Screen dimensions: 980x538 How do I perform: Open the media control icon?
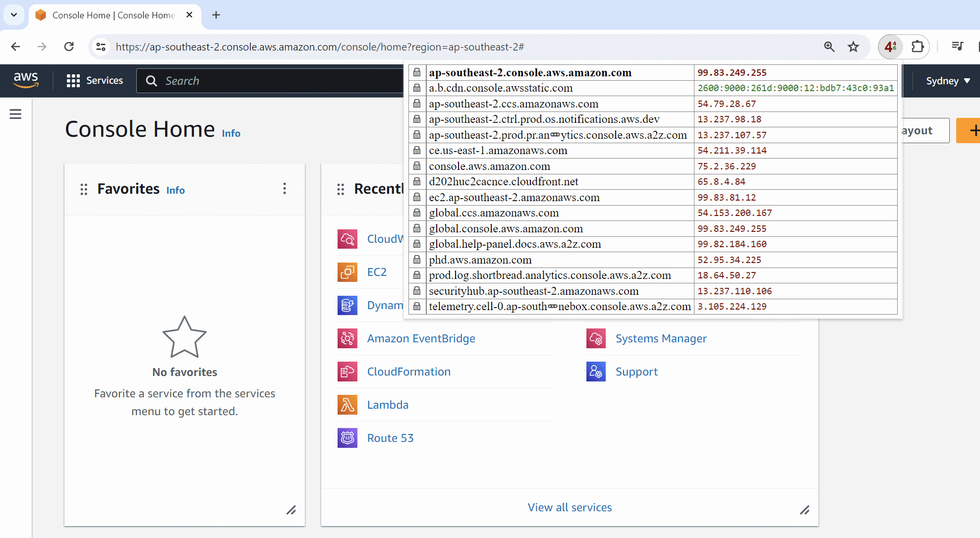click(957, 47)
